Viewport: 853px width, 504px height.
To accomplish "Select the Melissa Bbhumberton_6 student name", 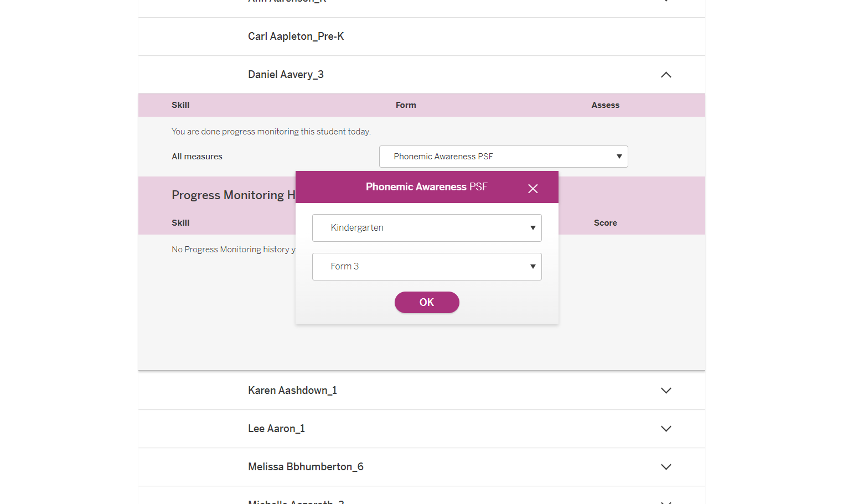I will pyautogui.click(x=306, y=467).
